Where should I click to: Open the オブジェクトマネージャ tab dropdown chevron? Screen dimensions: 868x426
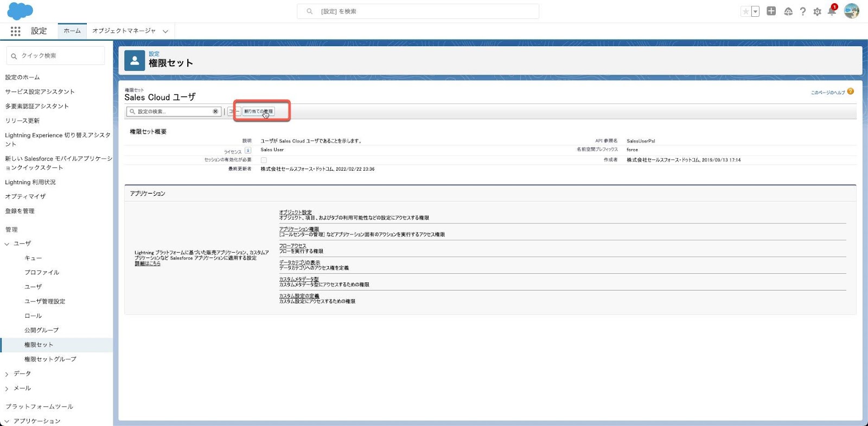[165, 31]
